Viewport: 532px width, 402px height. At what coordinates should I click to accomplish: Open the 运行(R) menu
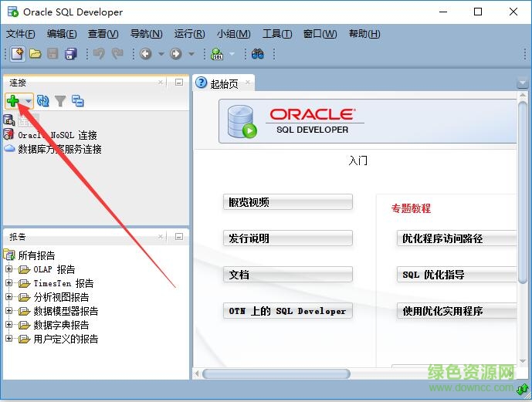click(x=189, y=33)
